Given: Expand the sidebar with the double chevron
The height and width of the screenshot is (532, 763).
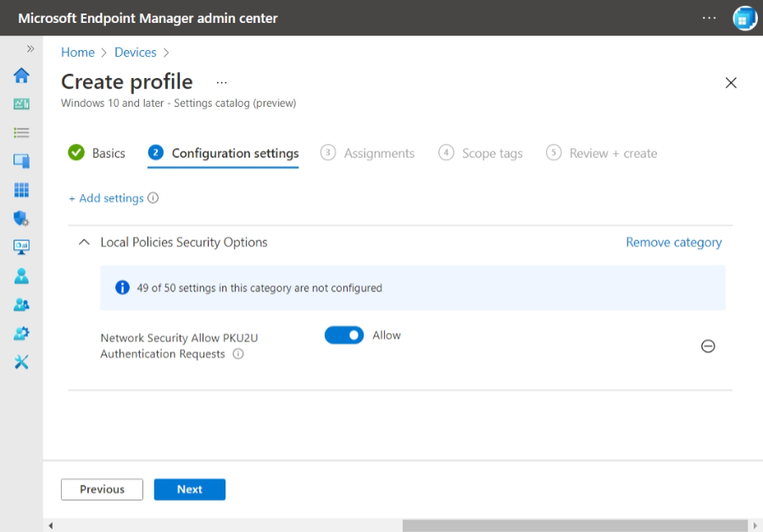Looking at the screenshot, I should pos(31,48).
